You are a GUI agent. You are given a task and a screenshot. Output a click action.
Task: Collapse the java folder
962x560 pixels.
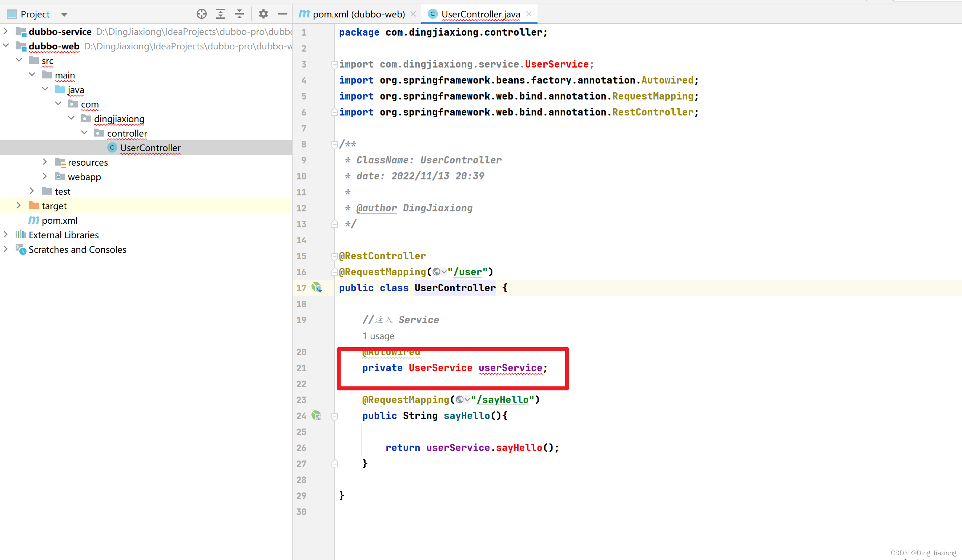click(45, 89)
